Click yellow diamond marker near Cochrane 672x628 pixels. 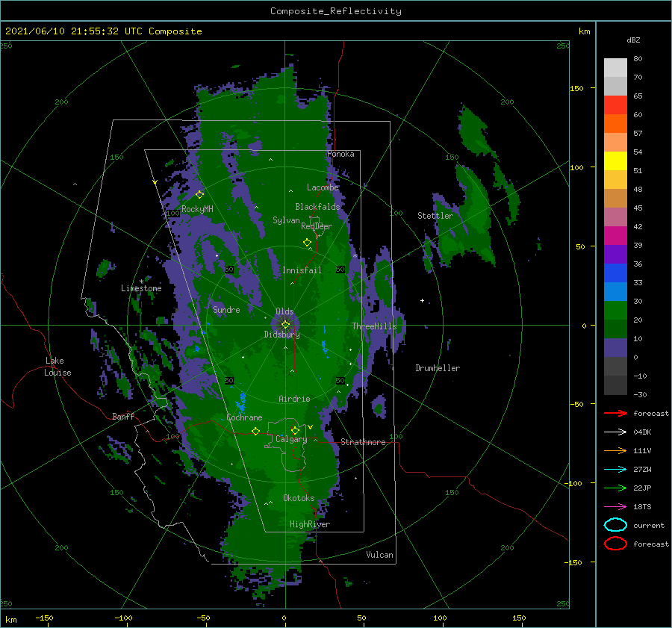[x=255, y=432]
